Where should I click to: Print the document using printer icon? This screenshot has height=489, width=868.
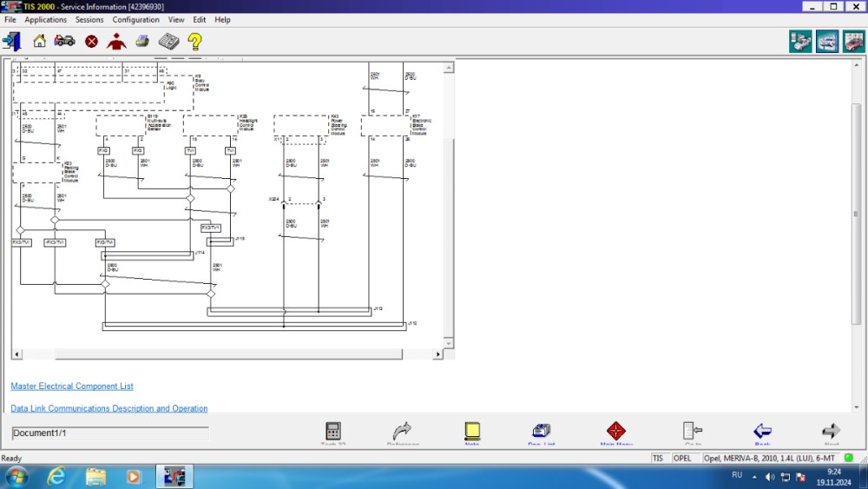pyautogui.click(x=142, y=41)
